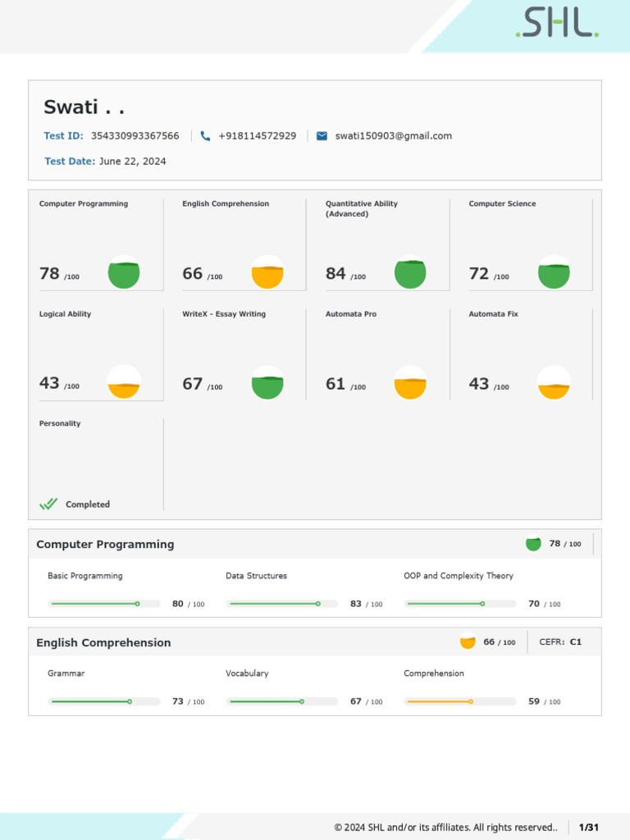Click the swati150903@gmail.com email address

coord(393,136)
